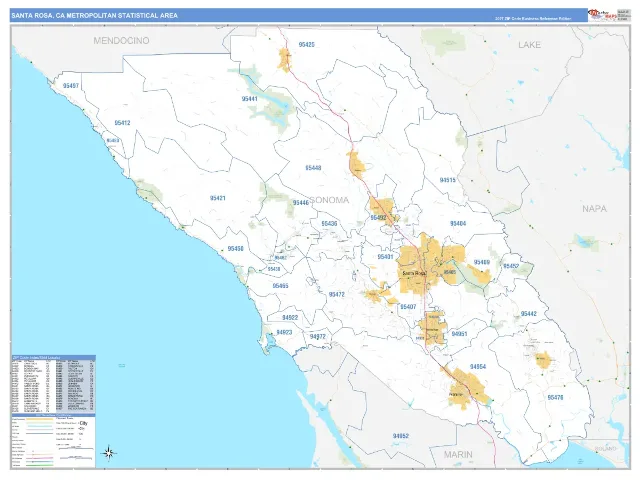Select ZIP code 94923 label
The height and width of the screenshot is (480, 640).
[284, 333]
